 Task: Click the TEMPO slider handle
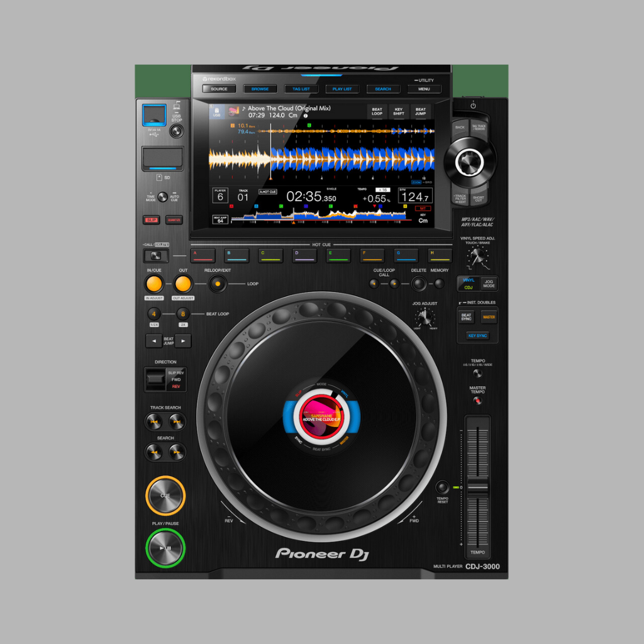pyautogui.click(x=477, y=487)
